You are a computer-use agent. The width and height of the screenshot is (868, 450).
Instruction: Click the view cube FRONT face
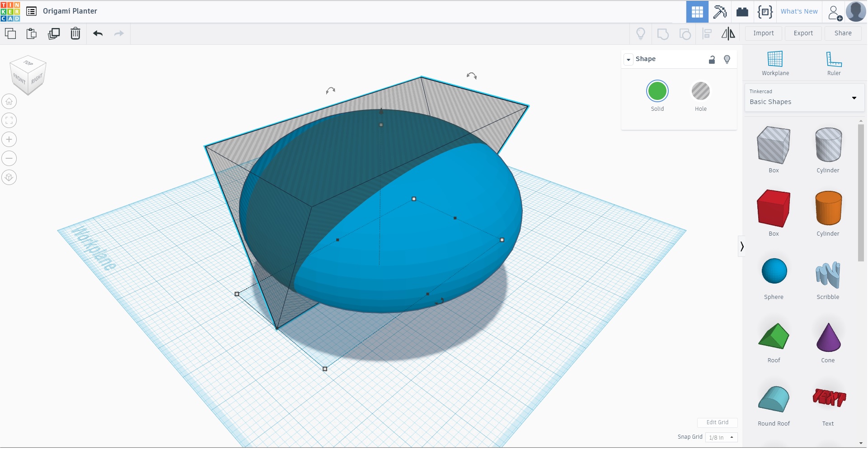pos(19,79)
